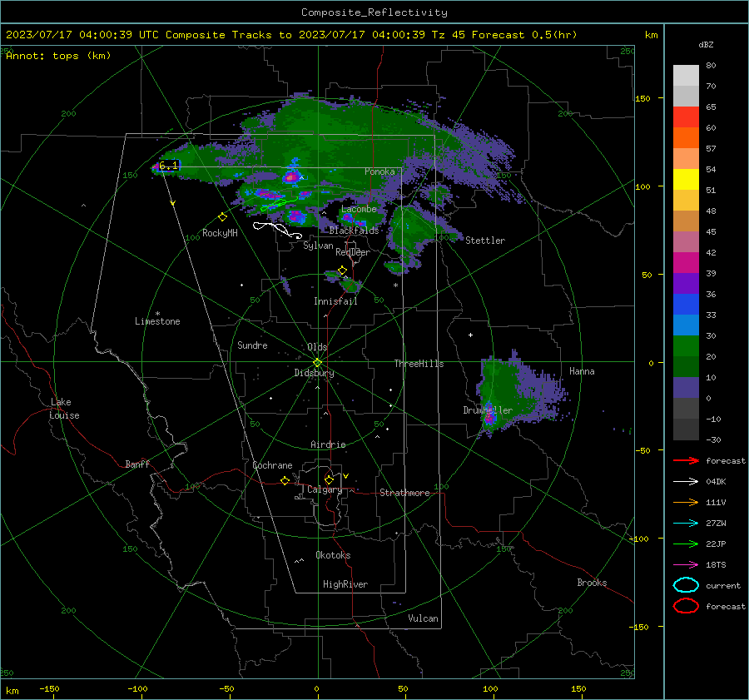Click the Composite_Reflectivity title
The image size is (749, 700).
click(374, 12)
